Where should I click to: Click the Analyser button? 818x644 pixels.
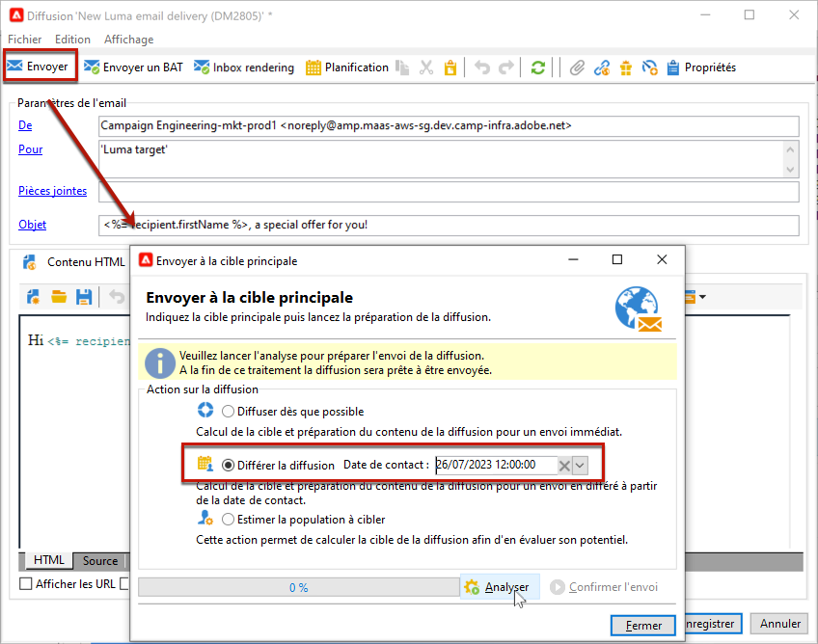(500, 587)
